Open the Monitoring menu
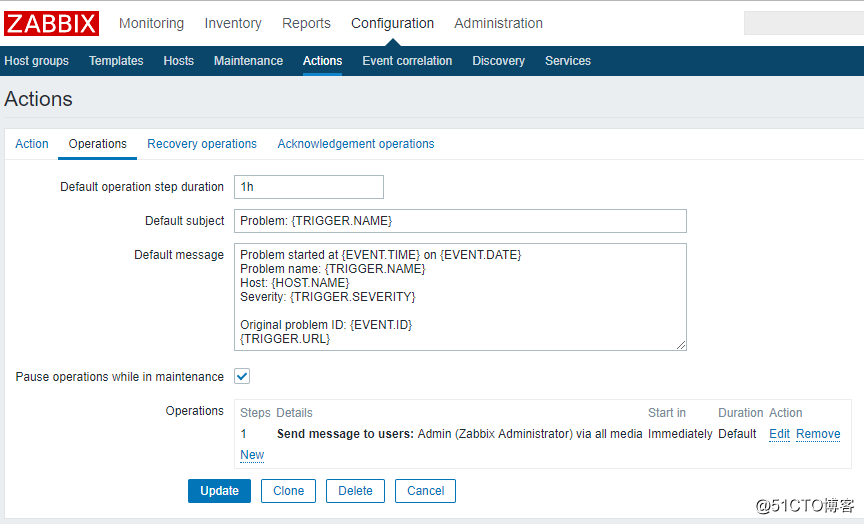The height and width of the screenshot is (524, 864). click(x=152, y=23)
